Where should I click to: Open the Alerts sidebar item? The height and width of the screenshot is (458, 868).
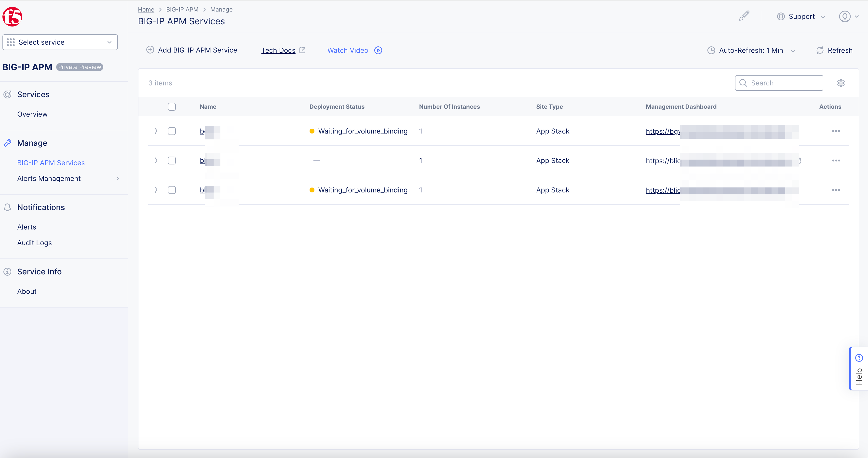(27, 227)
